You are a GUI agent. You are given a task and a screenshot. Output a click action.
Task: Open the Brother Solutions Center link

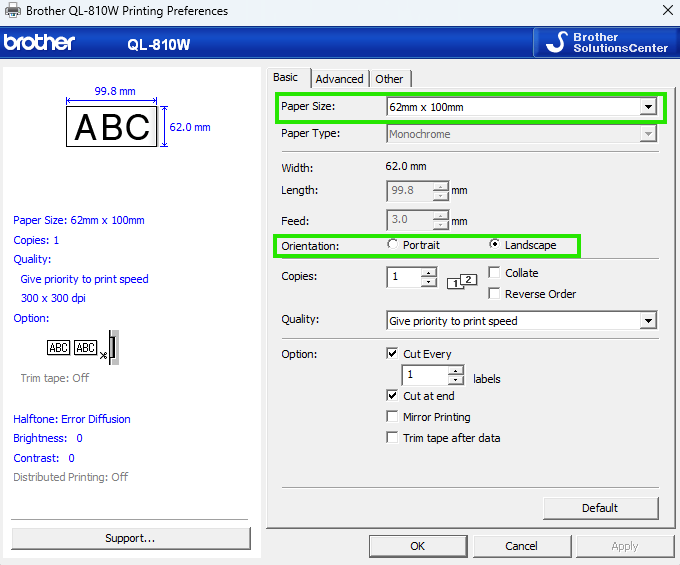click(606, 42)
